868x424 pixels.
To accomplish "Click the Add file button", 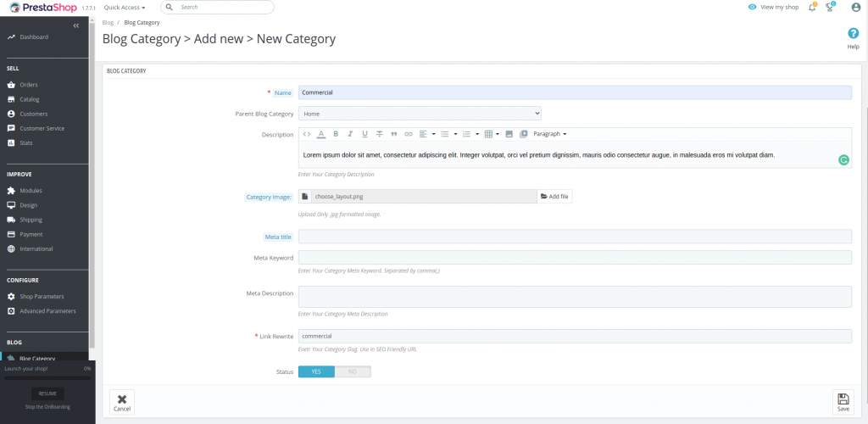I will tap(554, 197).
